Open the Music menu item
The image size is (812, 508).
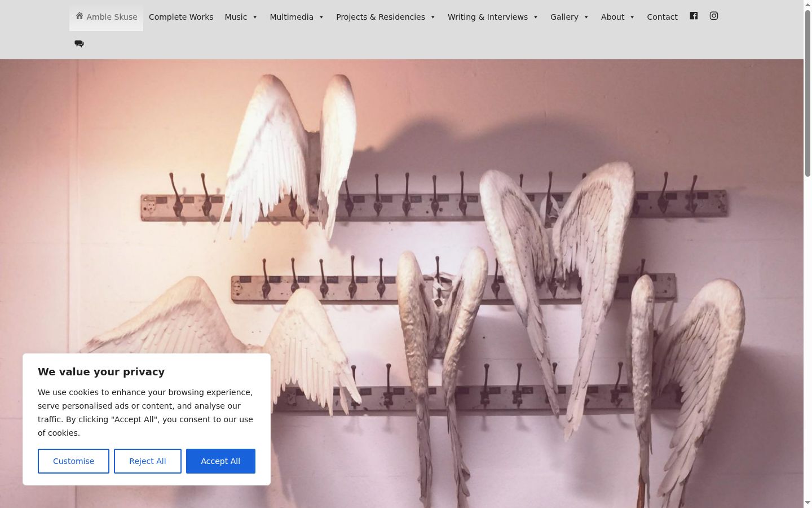(x=236, y=17)
